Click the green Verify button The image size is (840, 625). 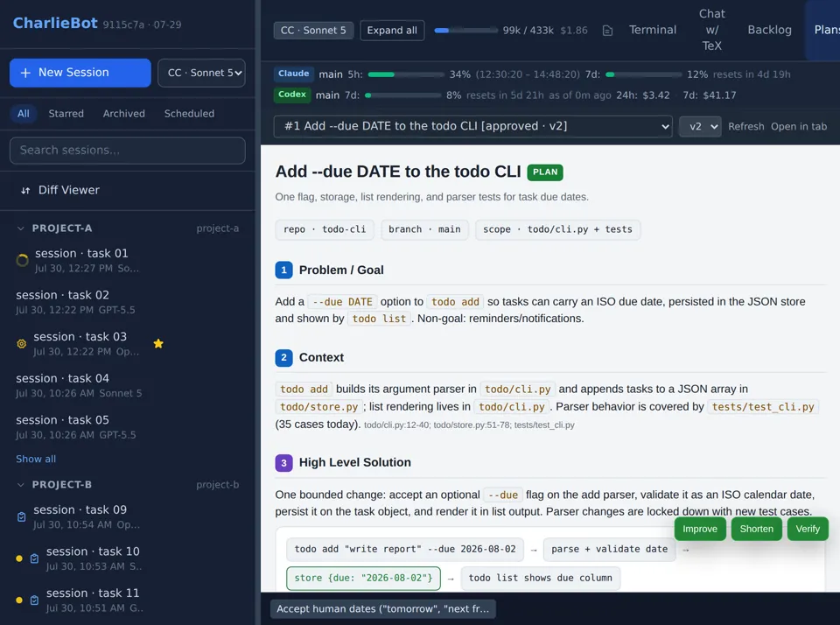(808, 529)
